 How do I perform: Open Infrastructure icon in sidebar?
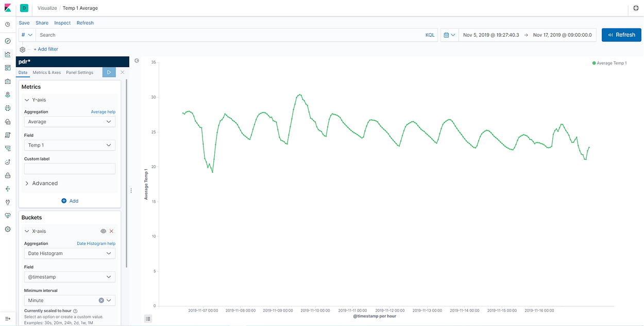coord(8,122)
